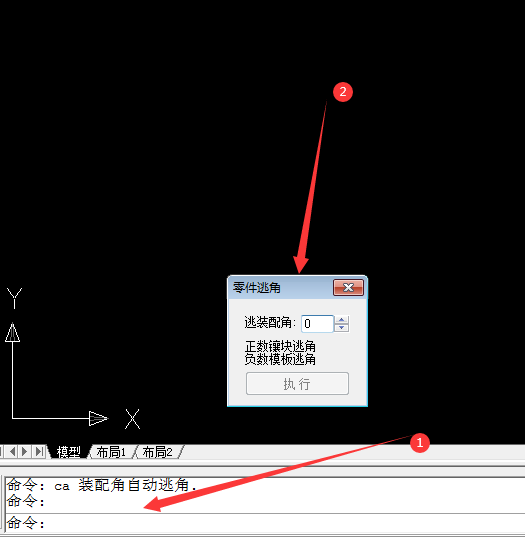The image size is (525, 538).
Task: Click the X axis label of UCS icon
Action: coord(132,419)
